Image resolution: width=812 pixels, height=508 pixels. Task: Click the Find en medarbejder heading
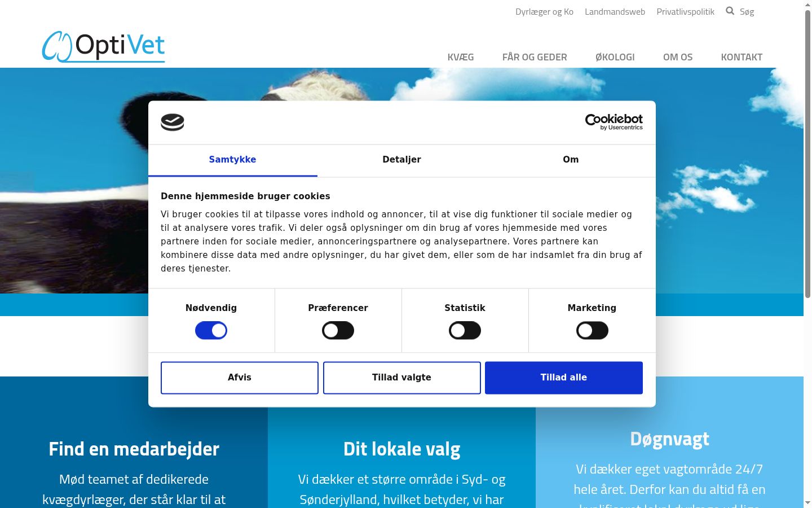[134, 449]
